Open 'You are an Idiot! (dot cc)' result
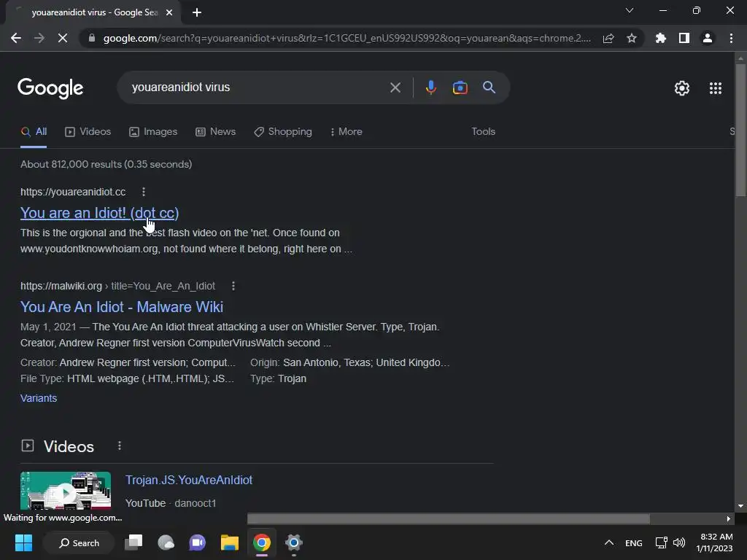This screenshot has height=560, width=747. [99, 213]
